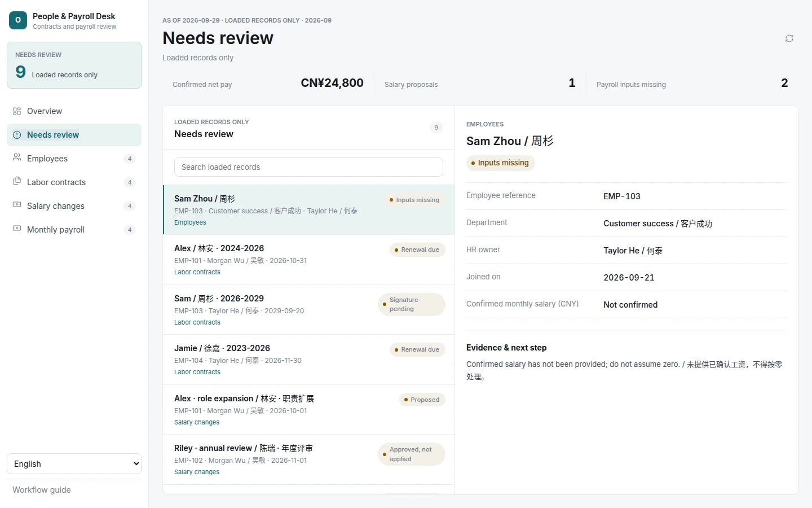Screen dimensions: 812x508
Task: Click the Salary changes icon in sidebar
Action: (x=17, y=205)
